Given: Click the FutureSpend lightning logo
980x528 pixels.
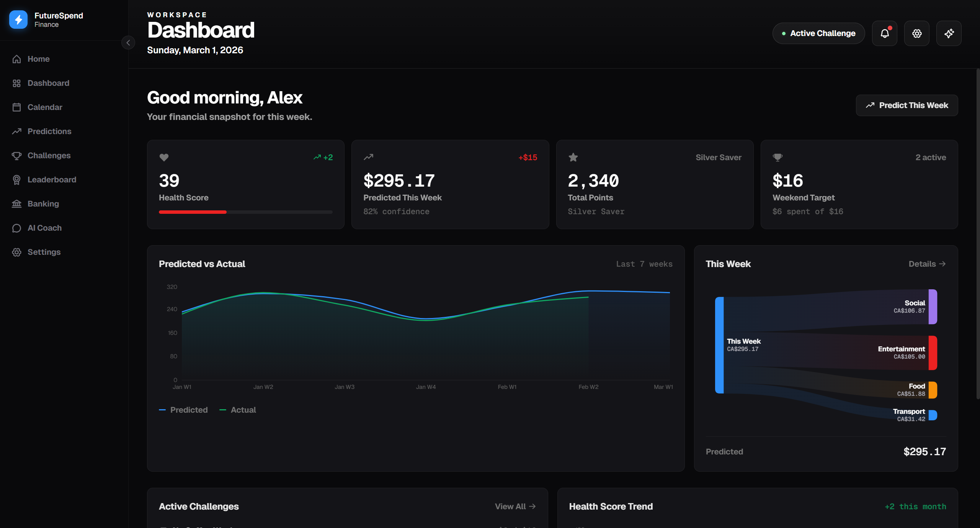Looking at the screenshot, I should (x=18, y=20).
